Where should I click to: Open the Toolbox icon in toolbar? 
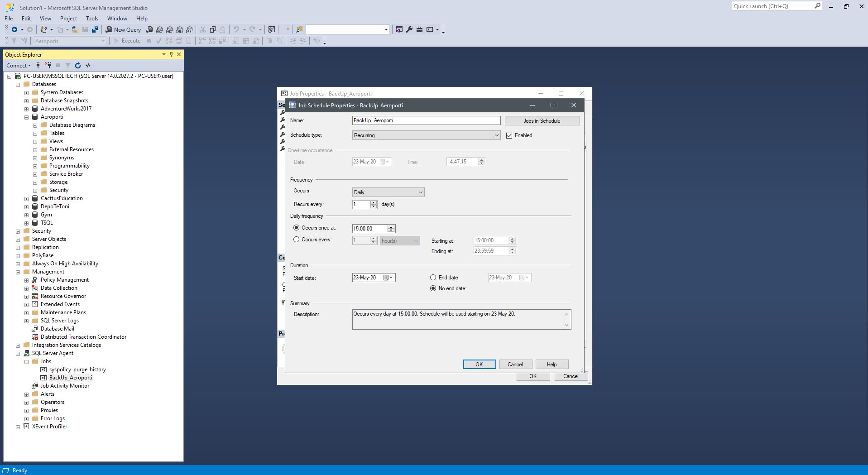(x=420, y=29)
